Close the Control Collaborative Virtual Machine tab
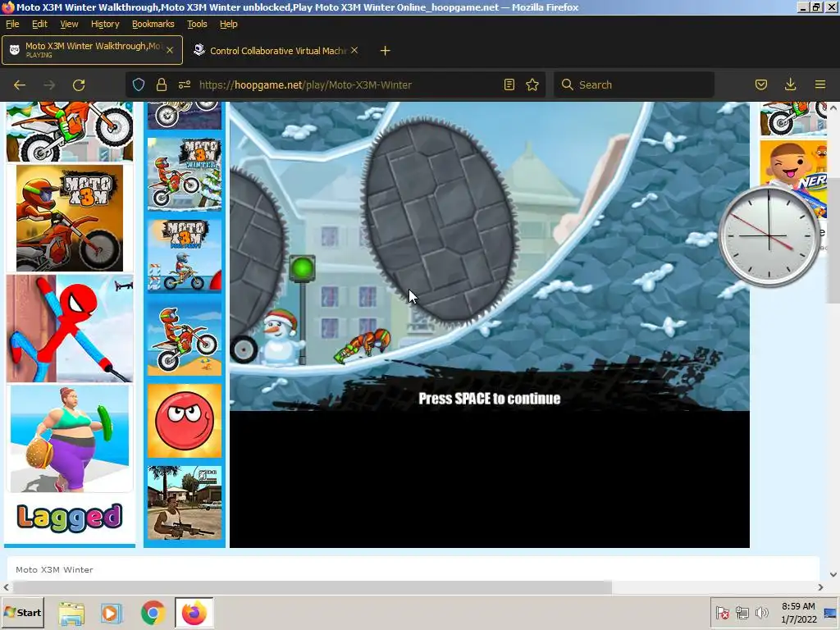The height and width of the screenshot is (630, 840). 354,50
